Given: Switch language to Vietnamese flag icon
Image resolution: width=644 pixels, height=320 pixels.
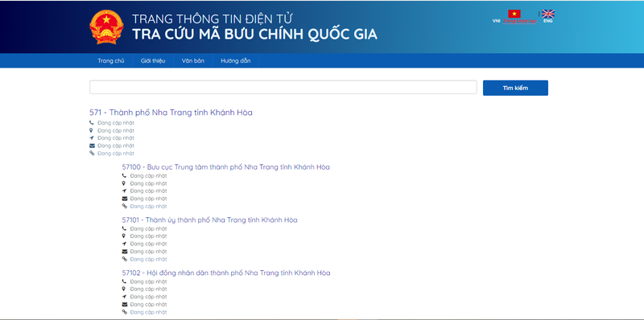Looking at the screenshot, I should point(514,14).
